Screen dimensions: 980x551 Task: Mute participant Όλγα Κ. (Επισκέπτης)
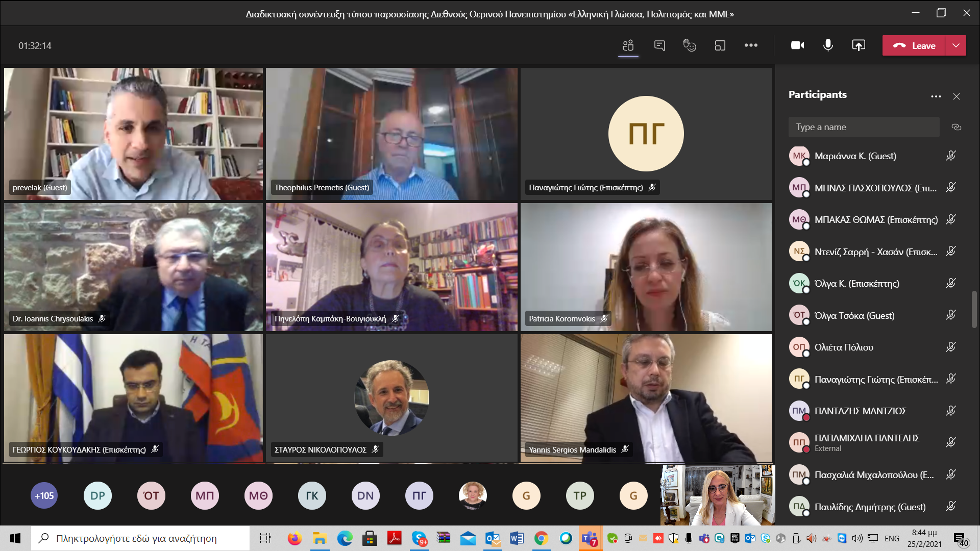click(x=950, y=283)
